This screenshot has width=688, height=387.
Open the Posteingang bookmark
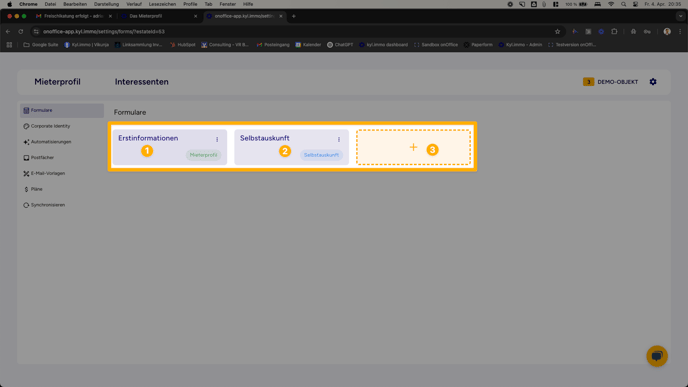[x=273, y=45]
